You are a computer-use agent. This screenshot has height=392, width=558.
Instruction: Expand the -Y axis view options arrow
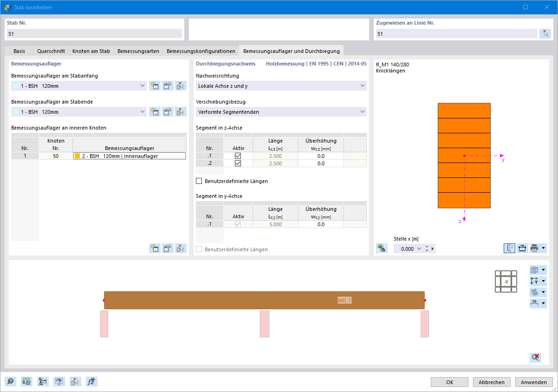[544, 281]
